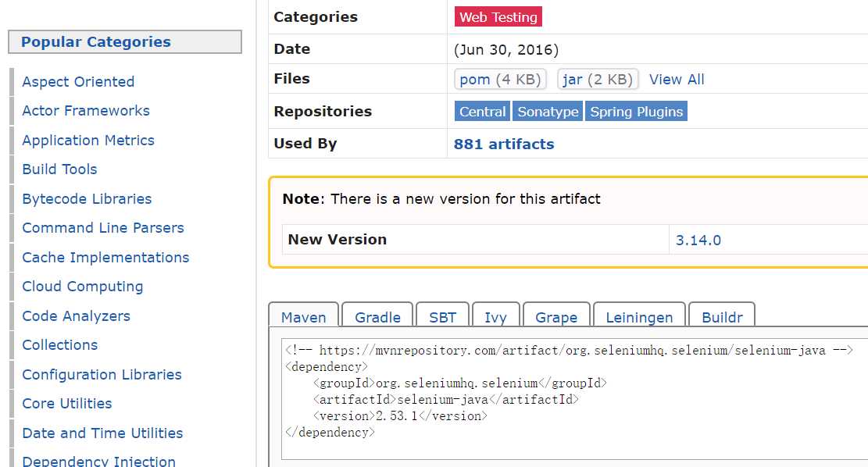
Task: Switch to the Gradle tab
Action: [377, 317]
